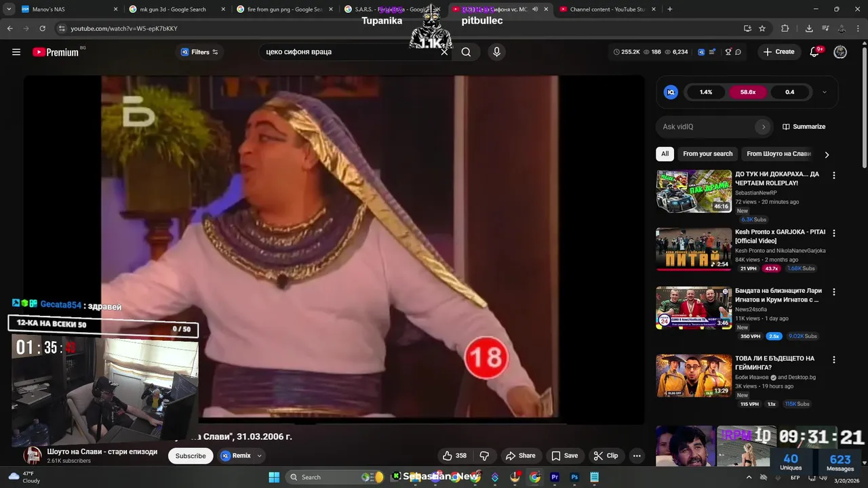
Task: Show more filter chips with right arrow
Action: pos(827,155)
